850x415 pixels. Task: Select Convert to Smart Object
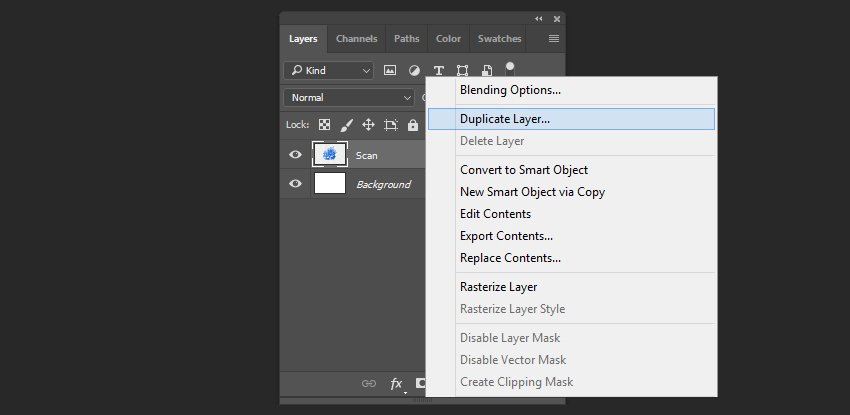523,170
